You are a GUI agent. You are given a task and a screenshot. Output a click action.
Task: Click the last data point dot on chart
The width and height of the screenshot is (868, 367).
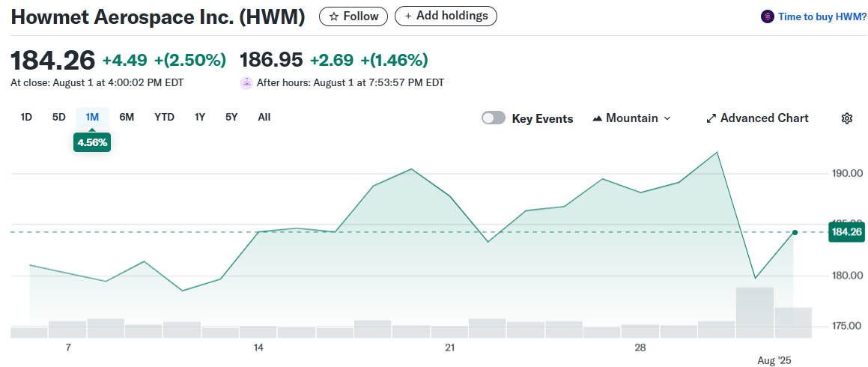(x=795, y=232)
